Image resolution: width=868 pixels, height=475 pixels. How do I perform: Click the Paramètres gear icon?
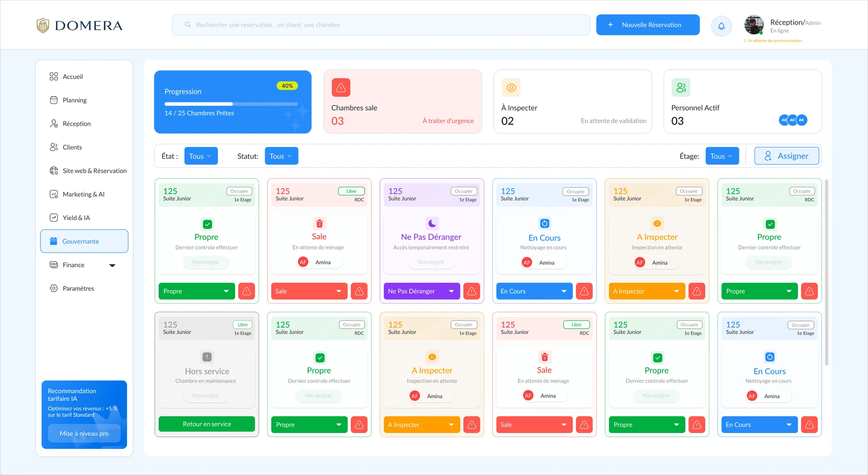click(x=54, y=288)
